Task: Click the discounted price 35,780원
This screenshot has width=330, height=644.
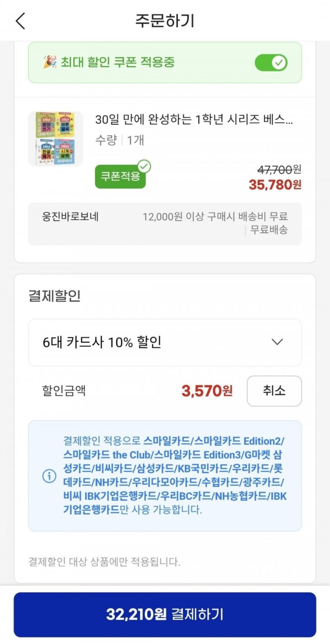Action: pyautogui.click(x=275, y=184)
